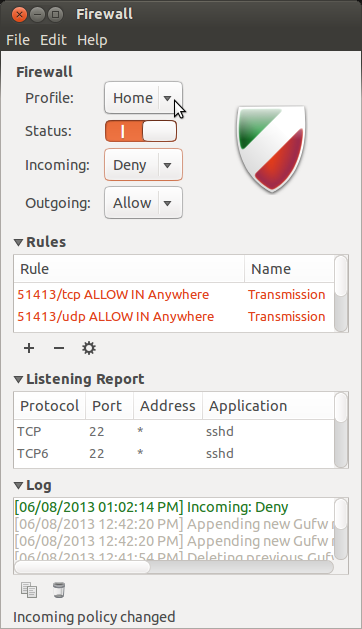Image resolution: width=362 pixels, height=629 pixels.
Task: Open rule settings gear icon
Action: click(x=89, y=348)
